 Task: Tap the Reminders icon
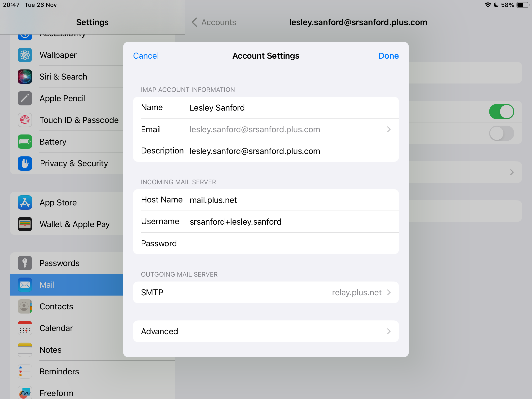pos(25,371)
